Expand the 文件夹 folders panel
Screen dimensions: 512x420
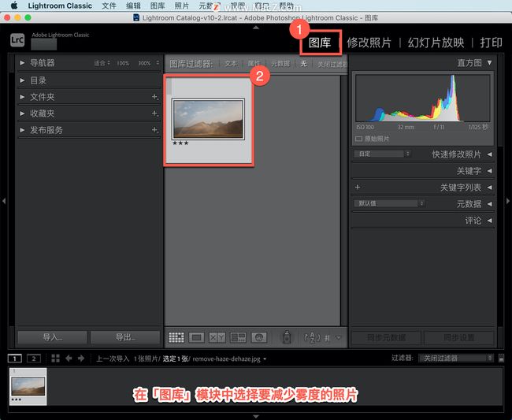(x=22, y=97)
